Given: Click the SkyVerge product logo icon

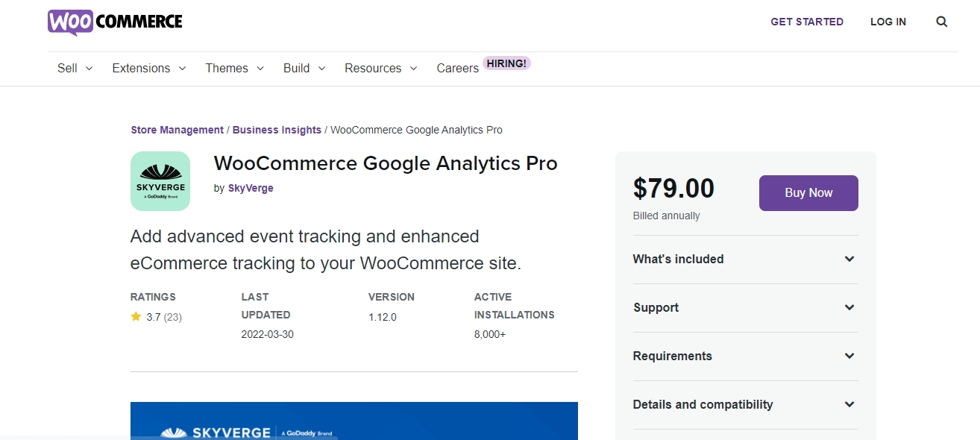Looking at the screenshot, I should point(160,181).
